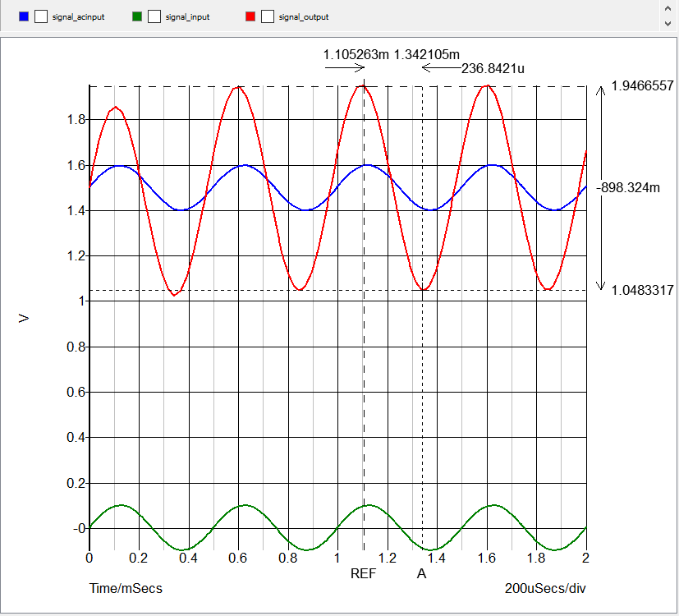Click the REF cursor marker
This screenshot has height=616, width=679.
tap(364, 573)
